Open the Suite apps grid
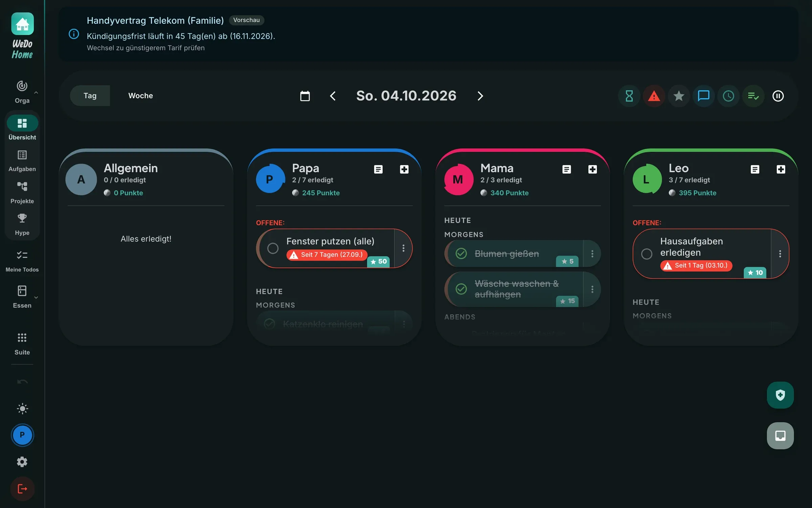The height and width of the screenshot is (508, 812). 22,344
